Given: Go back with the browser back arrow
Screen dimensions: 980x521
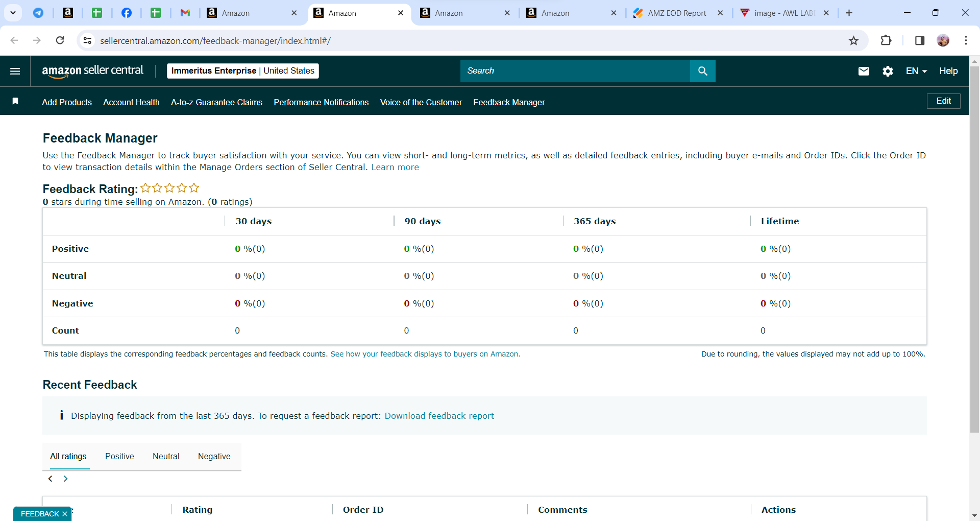Looking at the screenshot, I should pyautogui.click(x=14, y=40).
